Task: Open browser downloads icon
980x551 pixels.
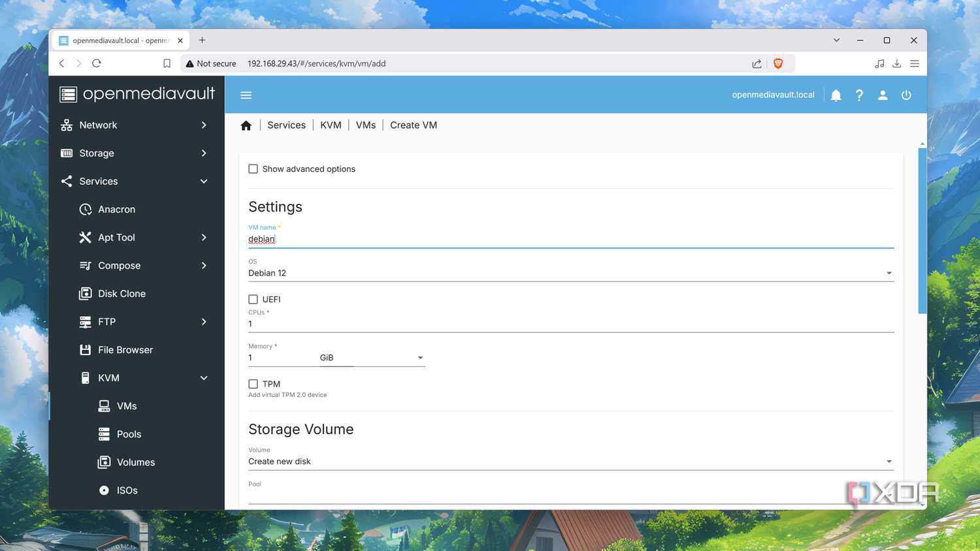Action: pyautogui.click(x=897, y=63)
